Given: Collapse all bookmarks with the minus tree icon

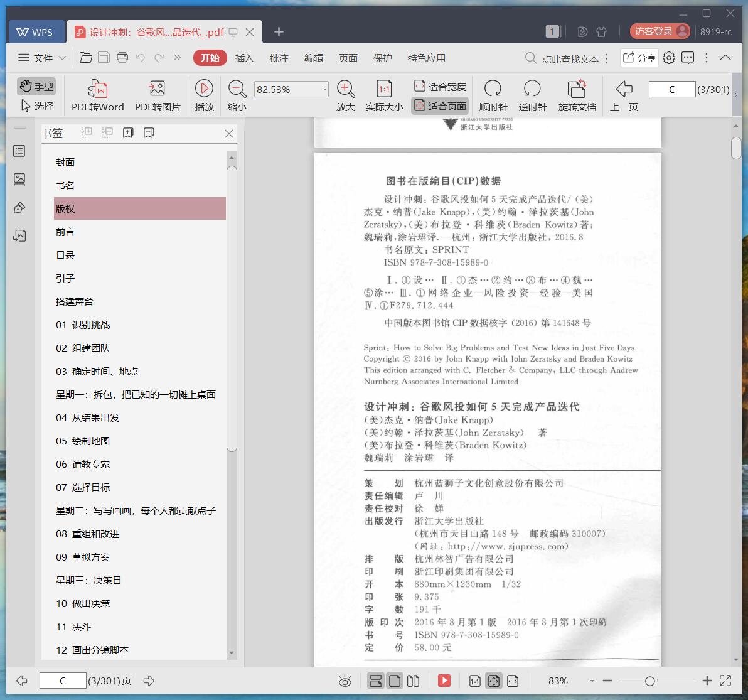Looking at the screenshot, I should click(x=107, y=132).
